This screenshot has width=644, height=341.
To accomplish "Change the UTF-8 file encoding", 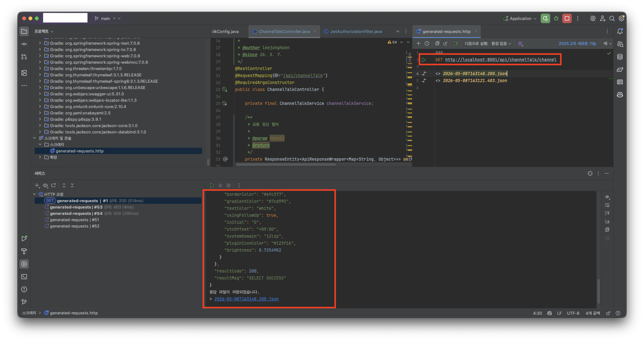I will (573, 313).
